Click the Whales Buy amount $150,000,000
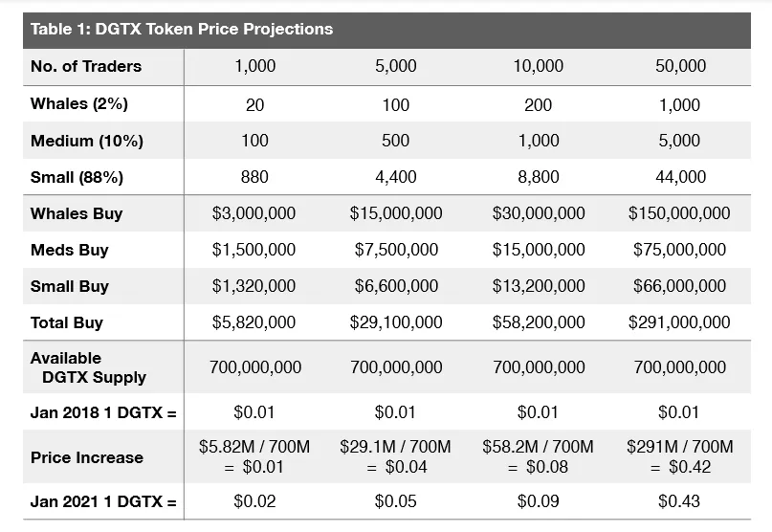772x532 pixels. click(679, 213)
